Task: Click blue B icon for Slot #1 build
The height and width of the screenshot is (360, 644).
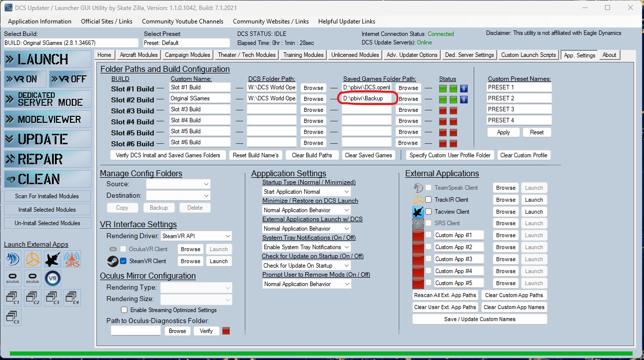Action: pos(464,88)
